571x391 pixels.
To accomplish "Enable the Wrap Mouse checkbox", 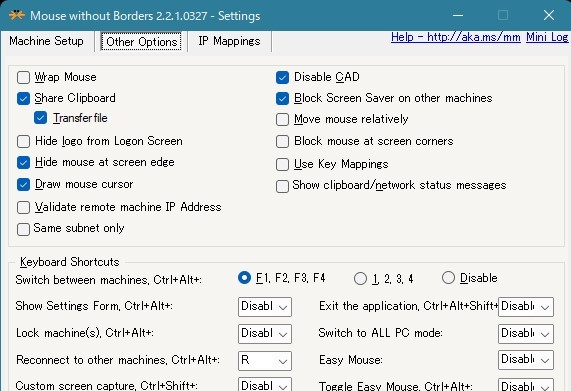I will (24, 77).
